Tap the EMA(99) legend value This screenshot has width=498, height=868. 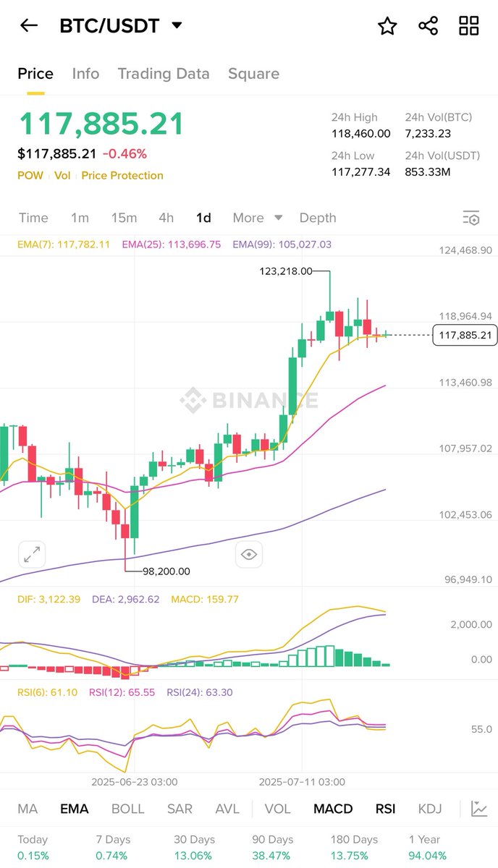point(282,244)
